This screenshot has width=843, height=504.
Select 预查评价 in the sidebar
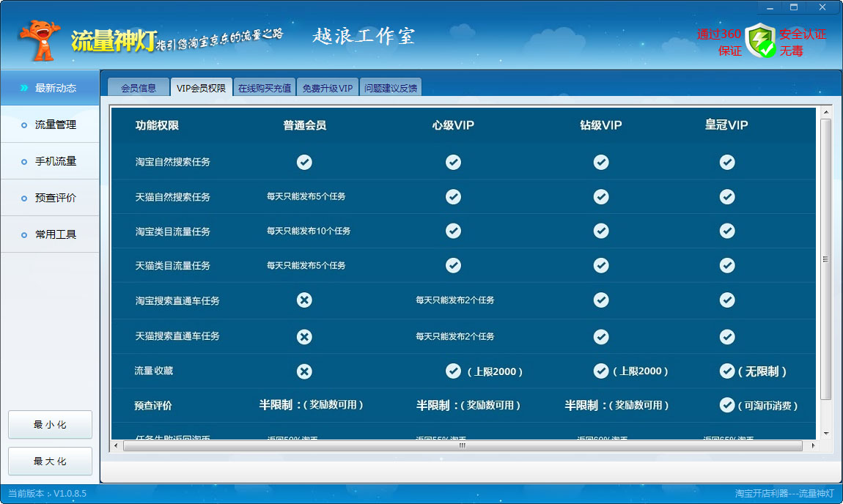pos(50,198)
